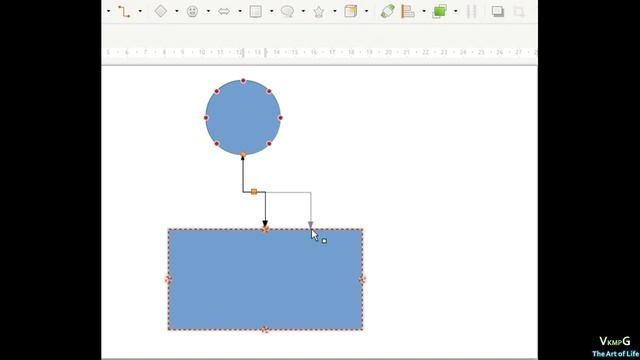Click the rectangle's bottom-center glue point
This screenshot has height=360, width=640.
pos(265,330)
